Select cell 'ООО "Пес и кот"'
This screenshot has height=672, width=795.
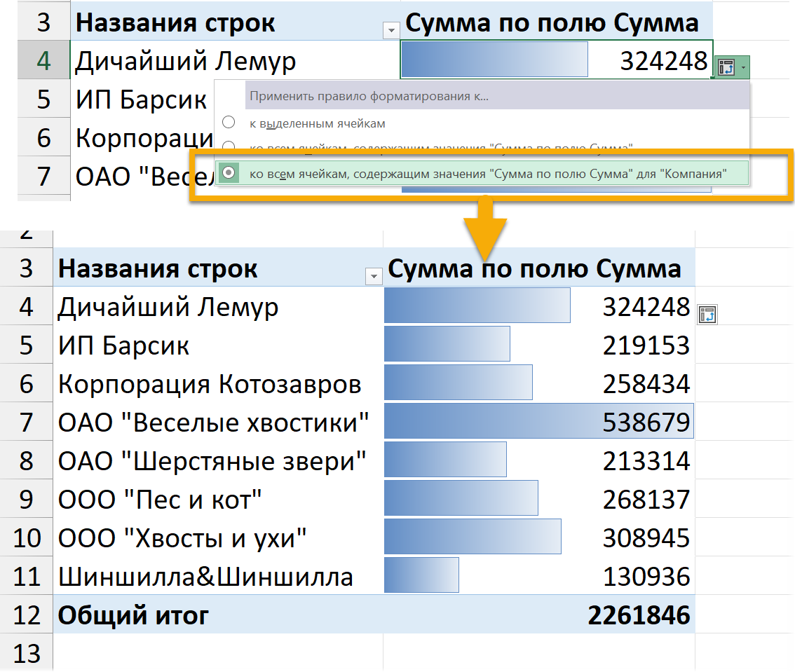pos(218,499)
